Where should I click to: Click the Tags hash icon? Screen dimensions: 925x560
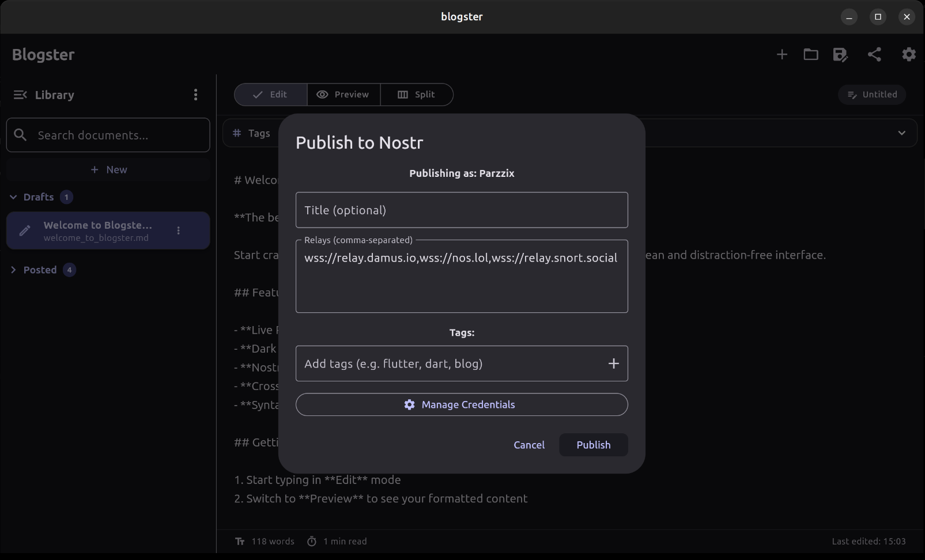[x=237, y=133]
